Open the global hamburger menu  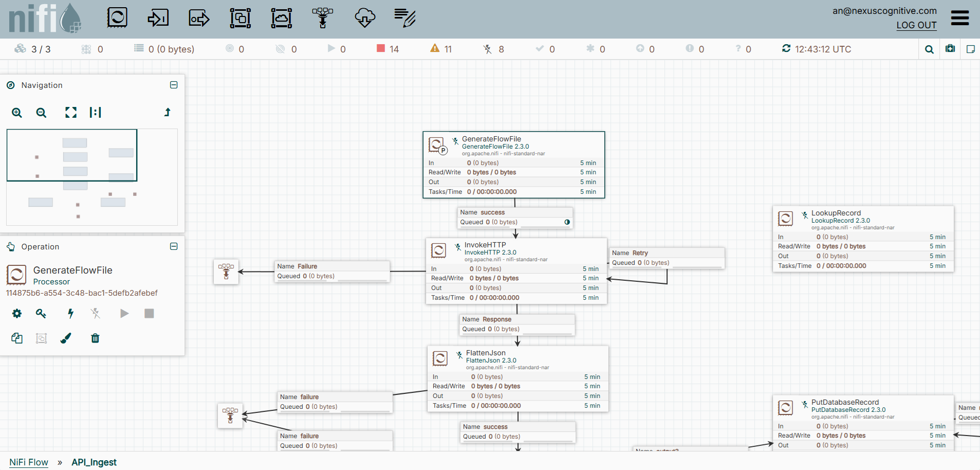(960, 18)
